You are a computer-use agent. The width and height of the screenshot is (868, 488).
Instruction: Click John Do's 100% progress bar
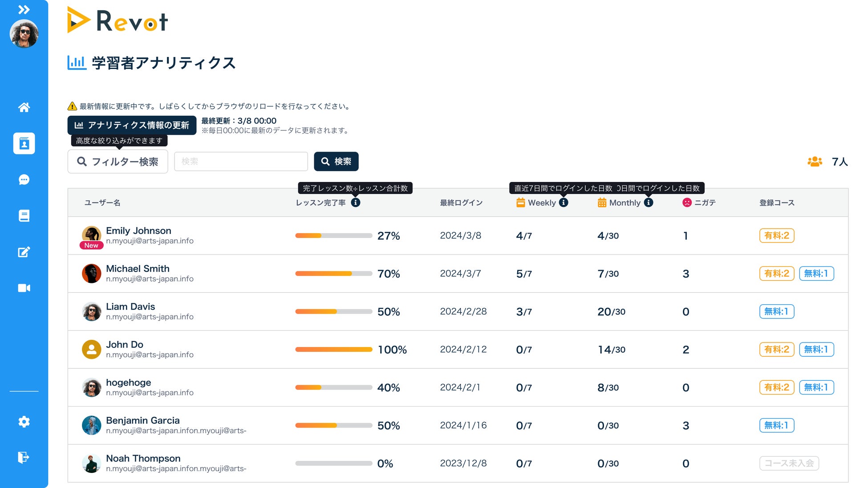[333, 350]
